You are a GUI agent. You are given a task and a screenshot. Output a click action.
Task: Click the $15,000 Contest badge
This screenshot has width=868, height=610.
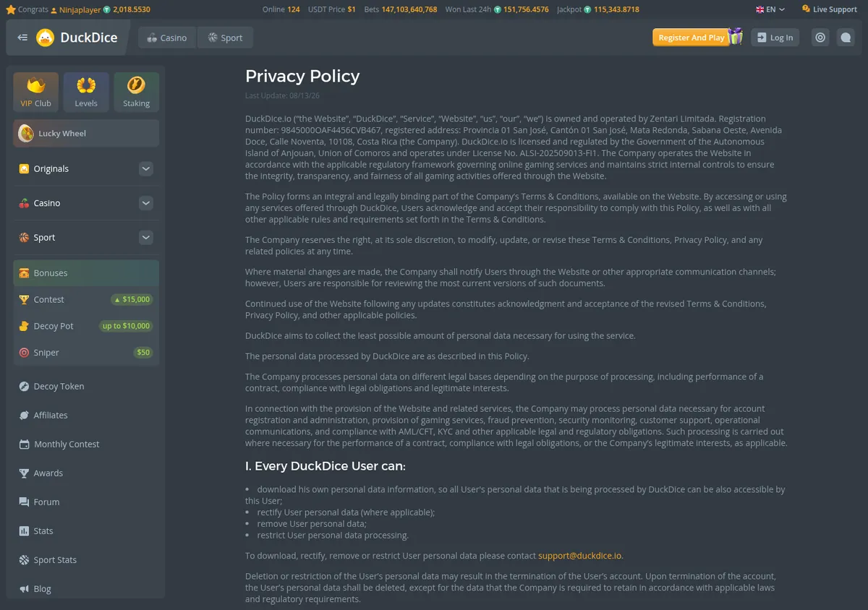[131, 299]
